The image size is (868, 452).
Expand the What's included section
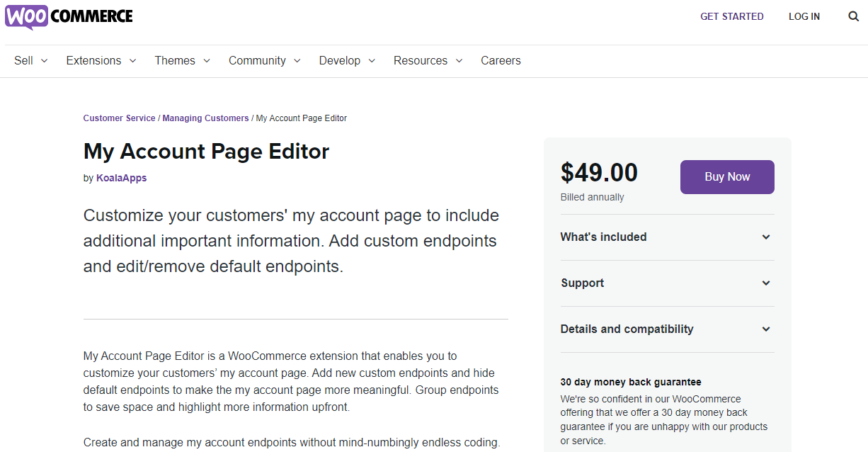click(667, 237)
